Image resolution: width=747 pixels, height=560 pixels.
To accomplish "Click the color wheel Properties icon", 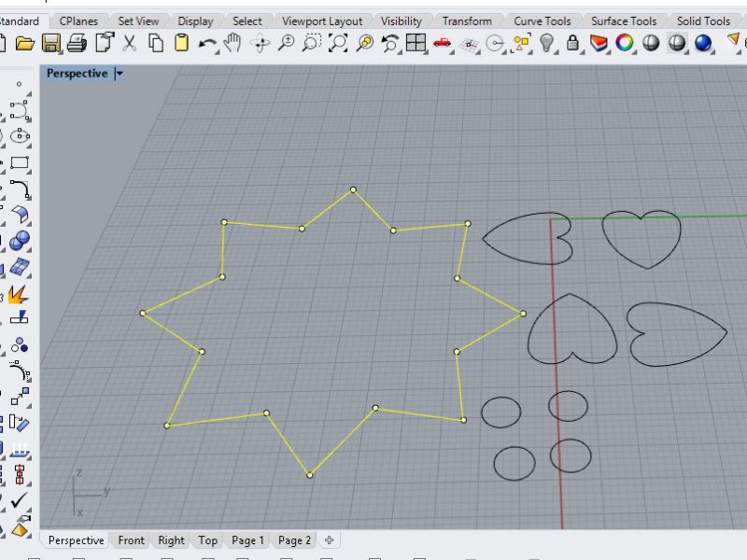I will pos(625,43).
